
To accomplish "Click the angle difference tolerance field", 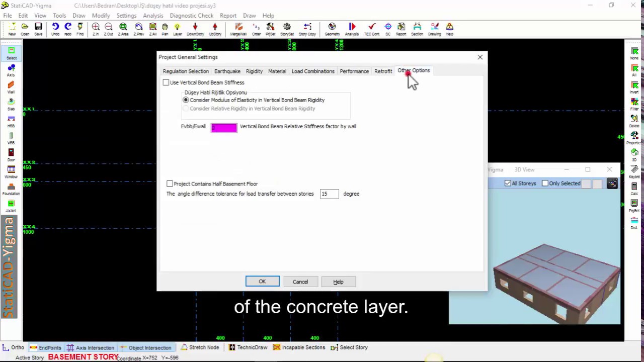I will click(330, 194).
